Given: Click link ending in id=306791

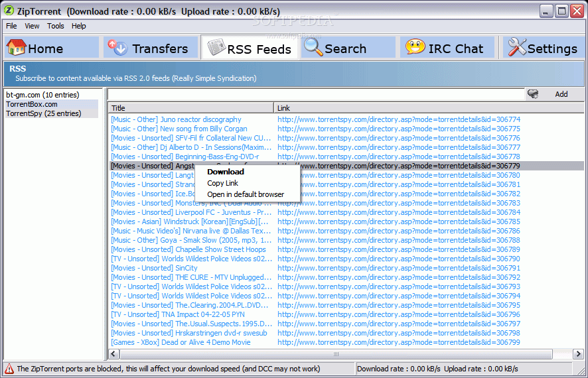Looking at the screenshot, I should point(399,268).
